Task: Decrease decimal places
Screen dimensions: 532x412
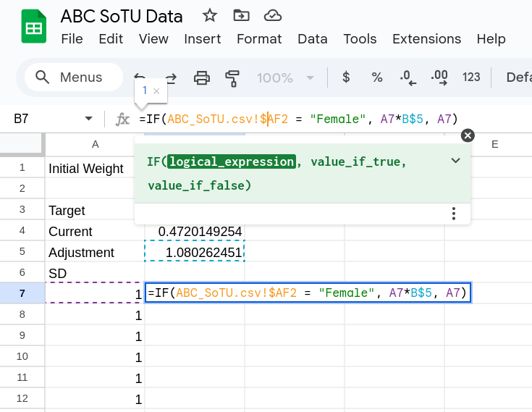Action: click(408, 77)
